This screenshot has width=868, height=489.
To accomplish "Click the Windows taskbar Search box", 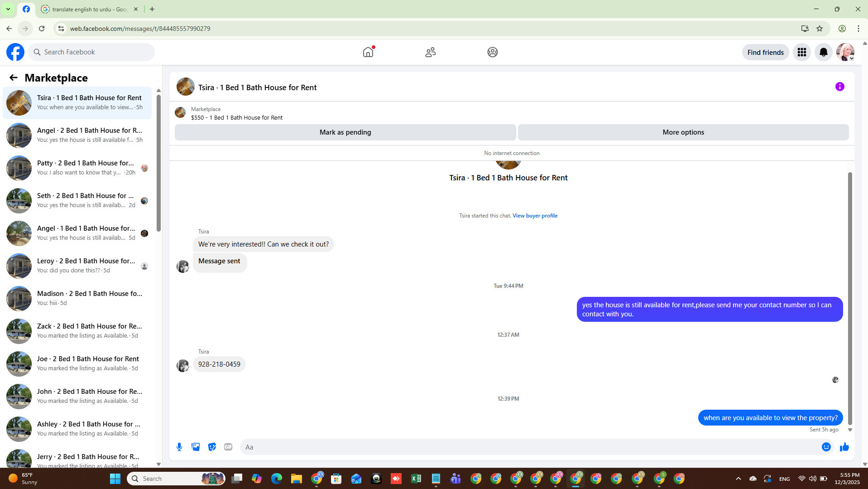I will pyautogui.click(x=176, y=479).
